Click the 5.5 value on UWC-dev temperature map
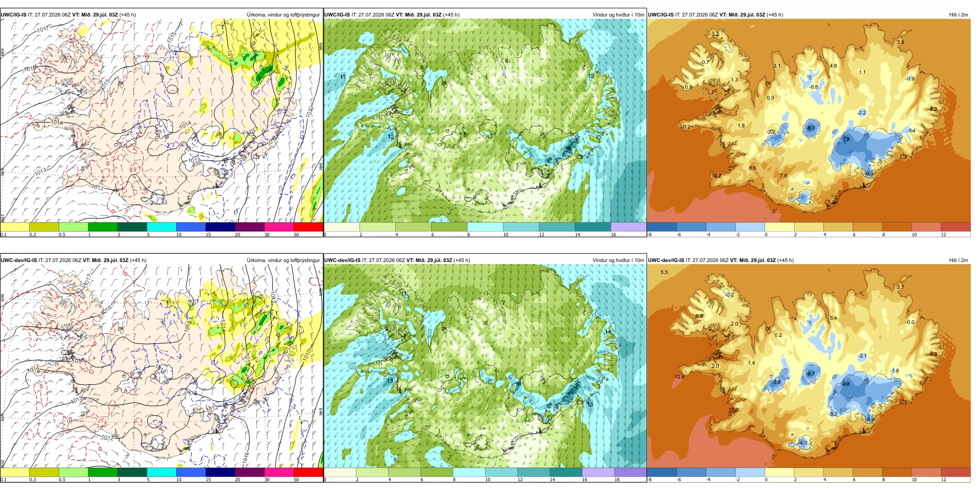The width and height of the screenshot is (980, 490). 664,272
